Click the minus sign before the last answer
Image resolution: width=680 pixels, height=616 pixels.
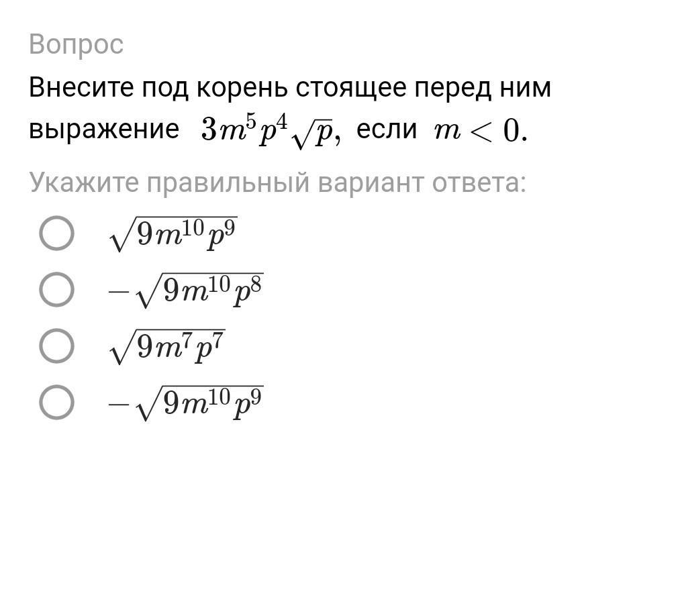coord(119,405)
